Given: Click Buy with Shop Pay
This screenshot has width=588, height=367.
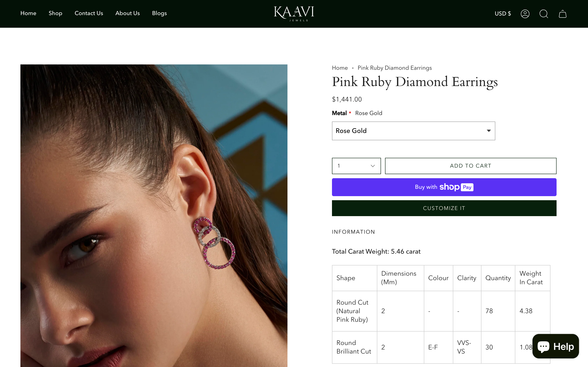Looking at the screenshot, I should click(x=444, y=187).
